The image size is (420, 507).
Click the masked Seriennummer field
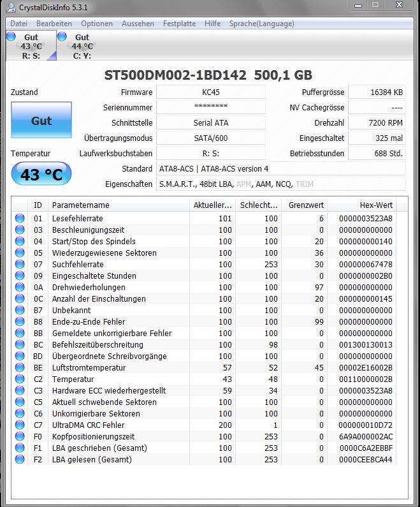tap(211, 107)
